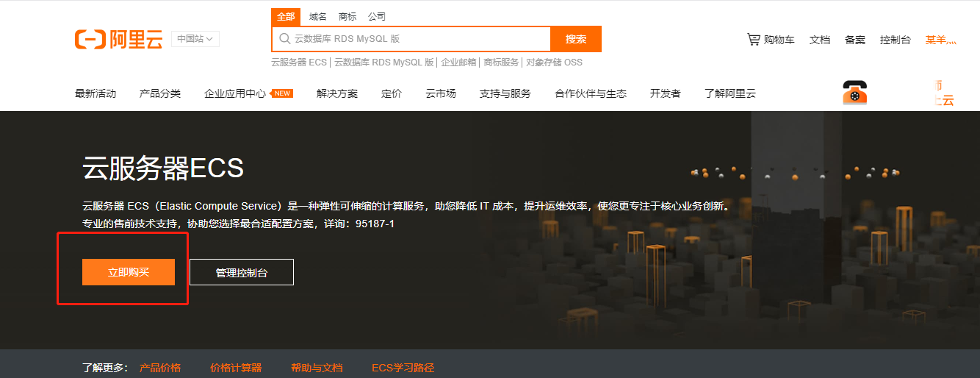Open the 商标服务 suggestion link
Image resolution: width=980 pixels, height=378 pixels.
click(502, 63)
